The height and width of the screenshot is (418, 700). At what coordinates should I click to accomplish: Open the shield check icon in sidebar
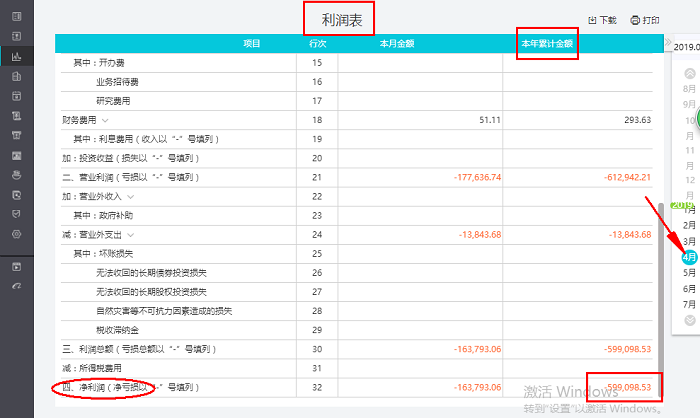[17, 214]
